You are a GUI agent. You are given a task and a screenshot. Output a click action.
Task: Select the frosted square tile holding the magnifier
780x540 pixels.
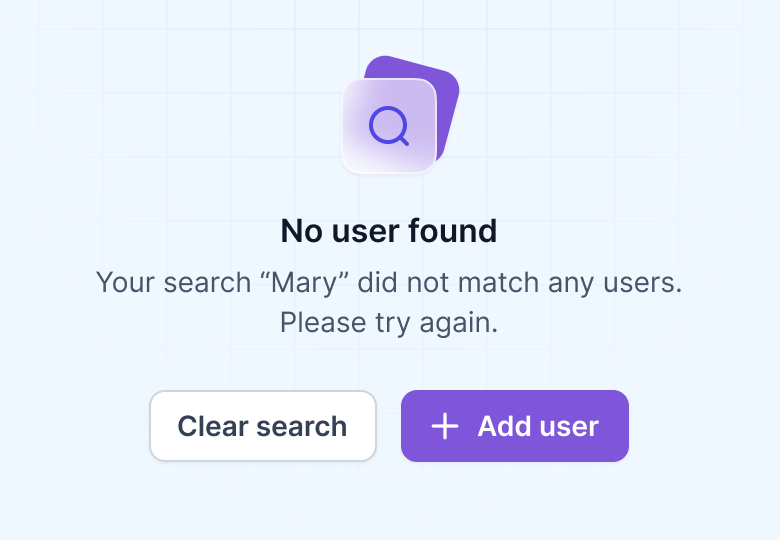pyautogui.click(x=389, y=126)
